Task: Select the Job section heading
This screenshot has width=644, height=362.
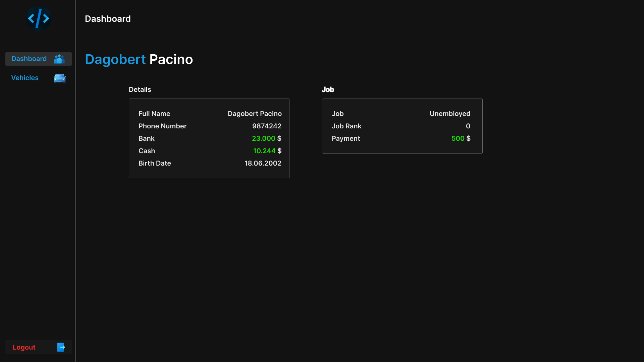Action: click(x=328, y=89)
